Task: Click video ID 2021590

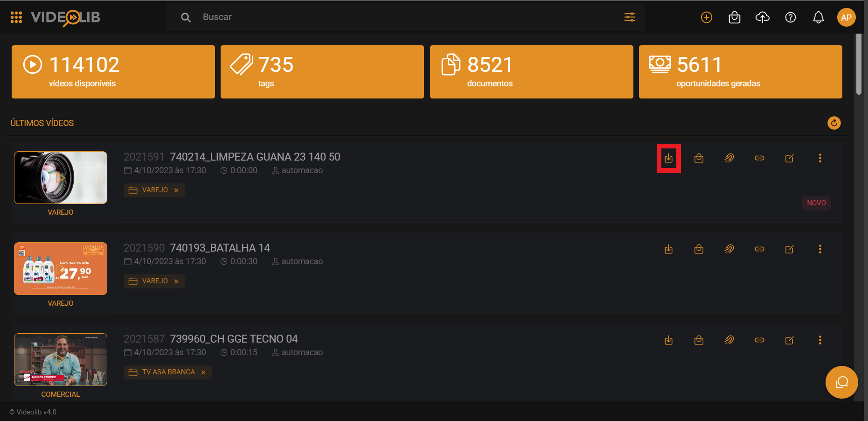Action: [x=144, y=248]
